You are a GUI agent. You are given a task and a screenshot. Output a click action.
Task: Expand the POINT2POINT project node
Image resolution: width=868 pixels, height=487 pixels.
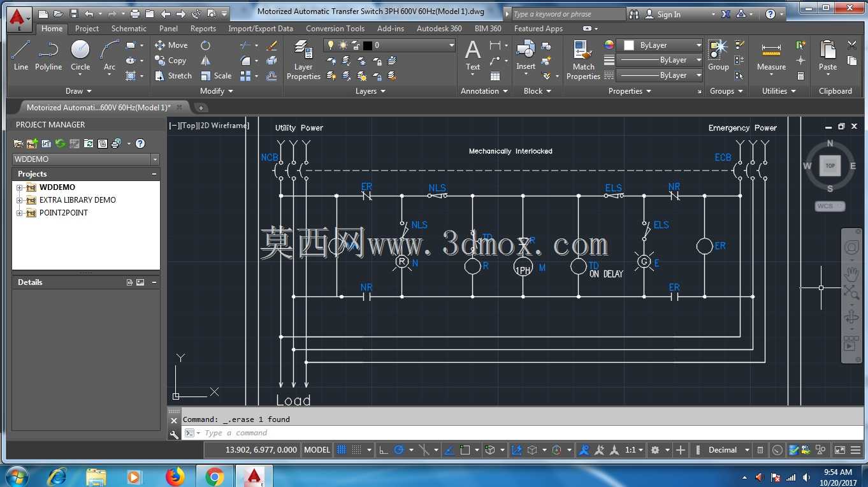point(19,213)
